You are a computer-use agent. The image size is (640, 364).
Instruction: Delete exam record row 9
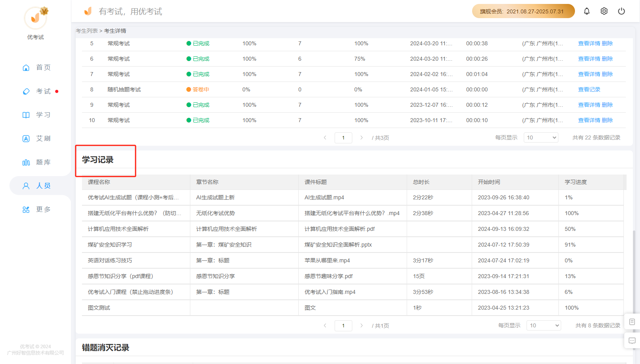(607, 105)
